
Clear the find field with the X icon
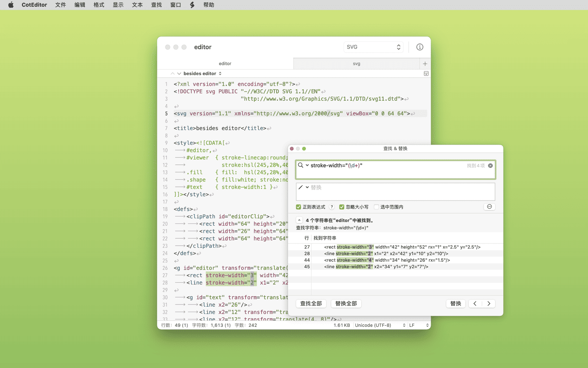pos(490,166)
